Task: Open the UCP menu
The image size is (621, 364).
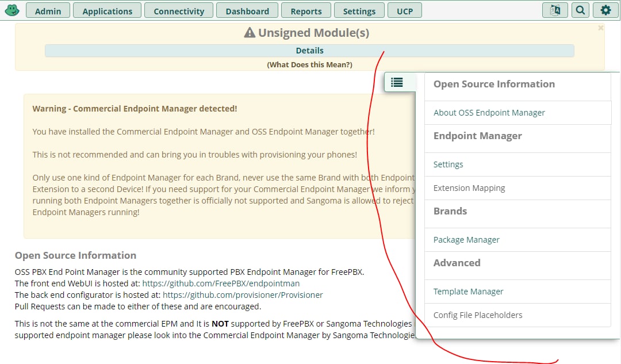Action: [405, 11]
